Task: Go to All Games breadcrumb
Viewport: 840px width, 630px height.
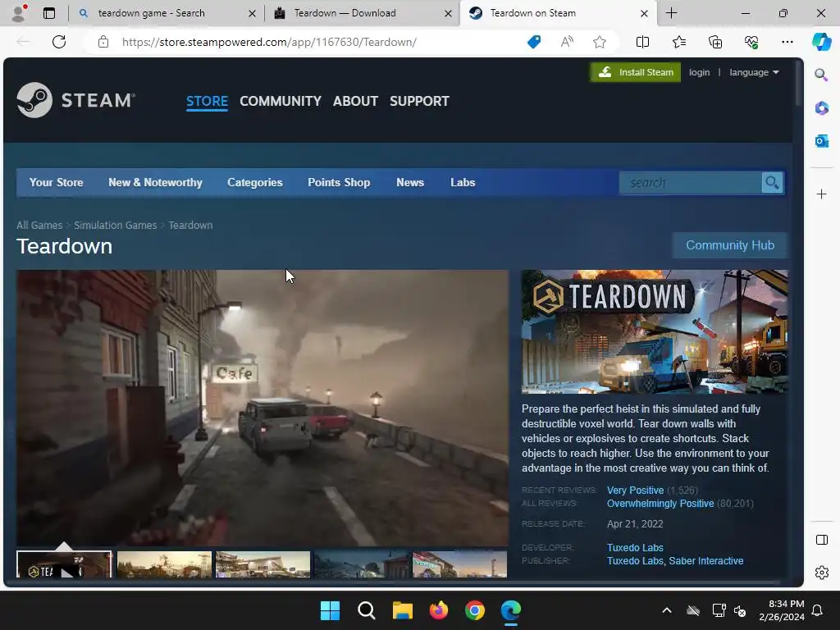Action: coord(39,225)
